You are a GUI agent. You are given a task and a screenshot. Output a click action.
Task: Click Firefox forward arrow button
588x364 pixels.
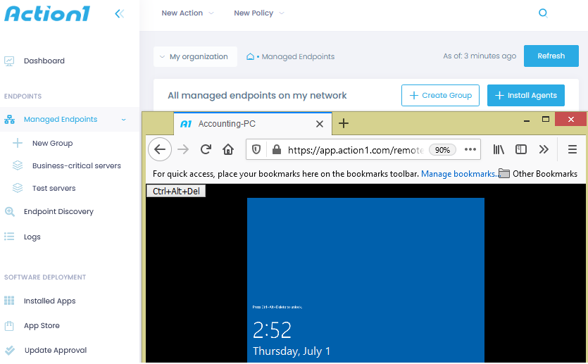point(183,149)
